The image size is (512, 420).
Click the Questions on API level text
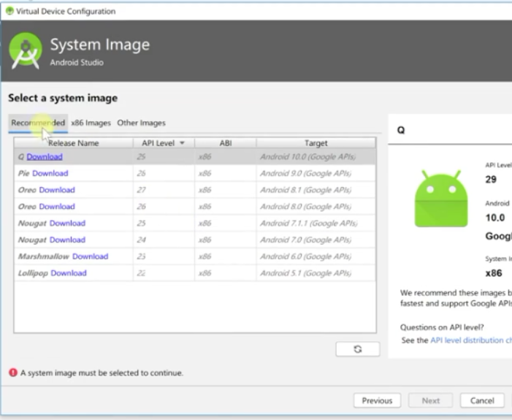tap(442, 327)
